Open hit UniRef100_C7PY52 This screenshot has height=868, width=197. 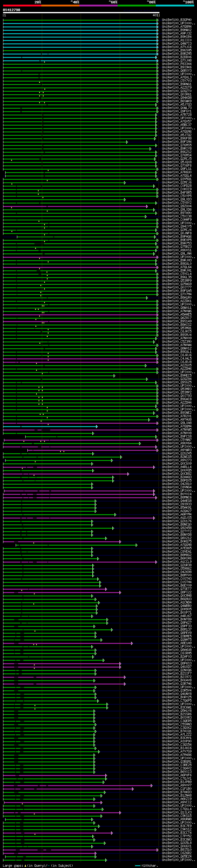coord(177,836)
